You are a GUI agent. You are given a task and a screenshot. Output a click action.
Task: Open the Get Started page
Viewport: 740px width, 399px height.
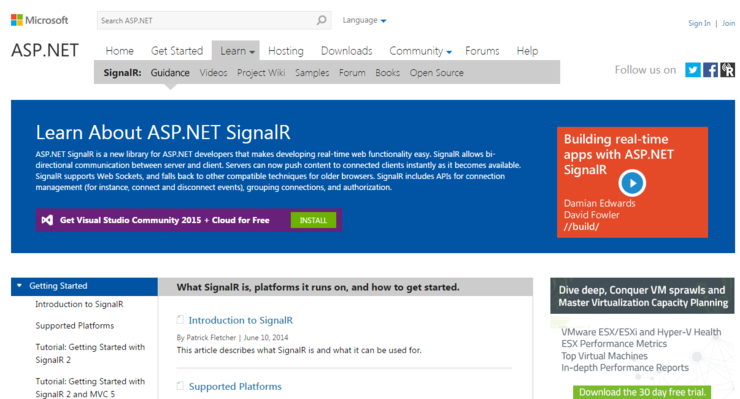point(177,51)
